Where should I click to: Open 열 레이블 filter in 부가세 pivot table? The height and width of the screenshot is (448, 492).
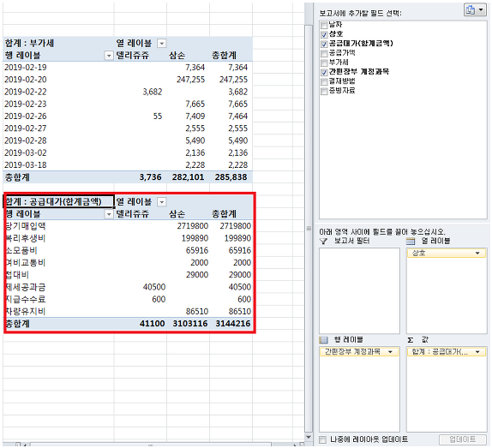(162, 44)
